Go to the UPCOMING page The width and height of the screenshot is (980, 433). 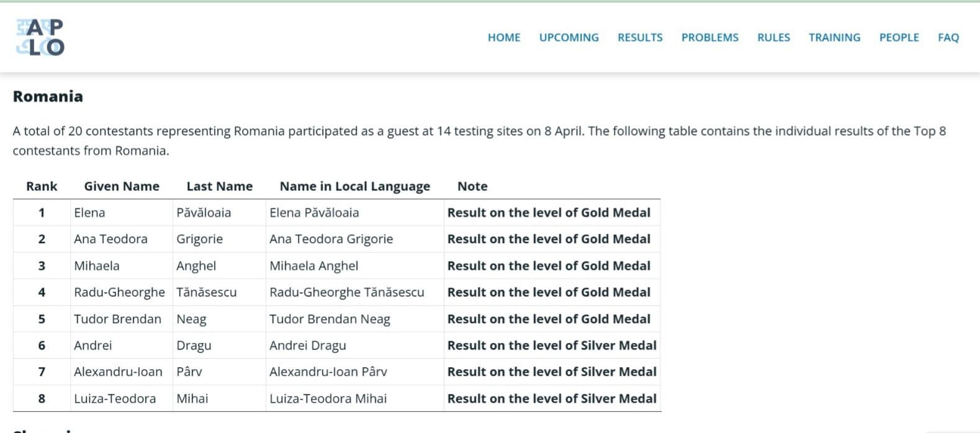tap(569, 37)
